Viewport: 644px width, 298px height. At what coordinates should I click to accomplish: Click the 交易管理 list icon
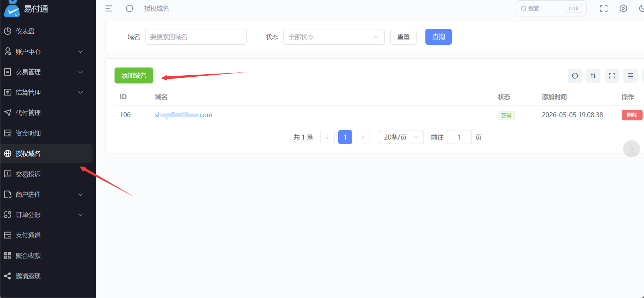(8, 72)
